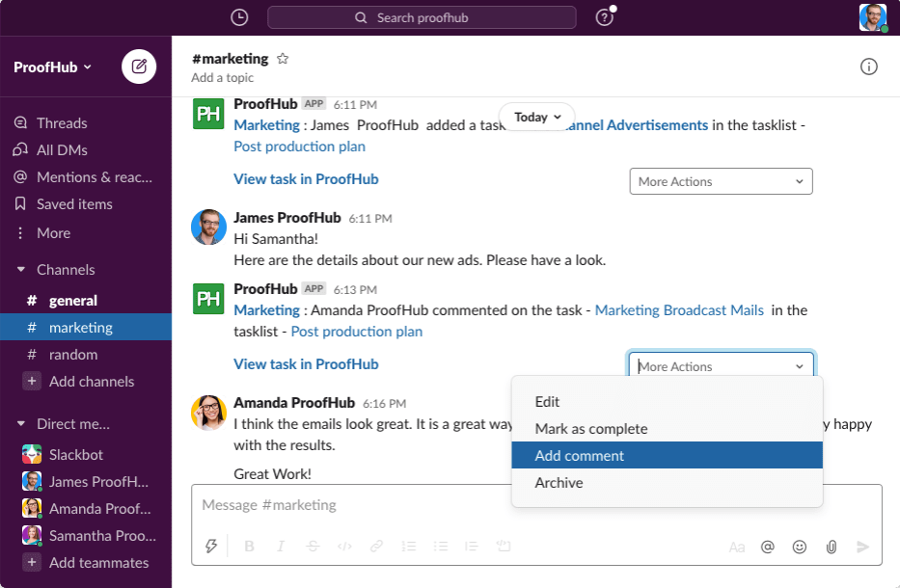Open the Threads sidebar item
The height and width of the screenshot is (588, 900).
pyautogui.click(x=62, y=122)
